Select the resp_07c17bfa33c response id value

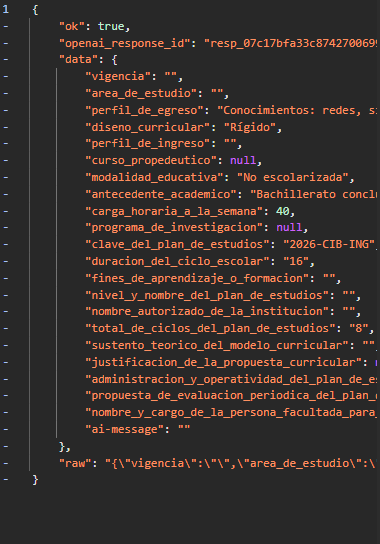coord(291,44)
